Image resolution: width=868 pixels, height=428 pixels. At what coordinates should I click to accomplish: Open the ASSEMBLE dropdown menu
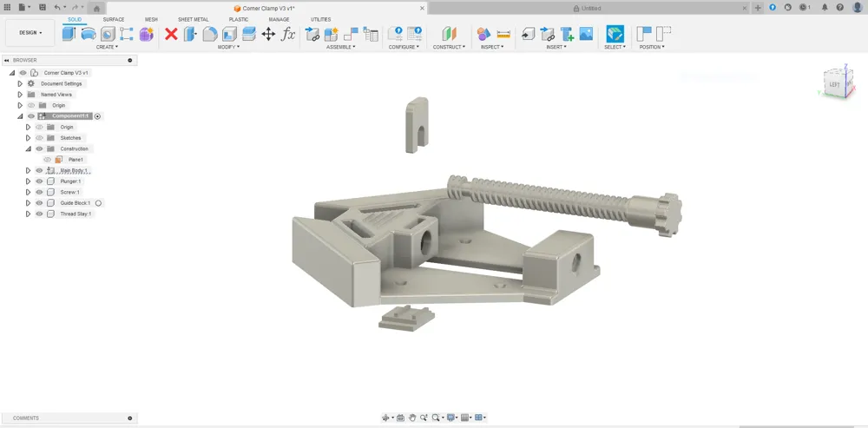pos(341,47)
